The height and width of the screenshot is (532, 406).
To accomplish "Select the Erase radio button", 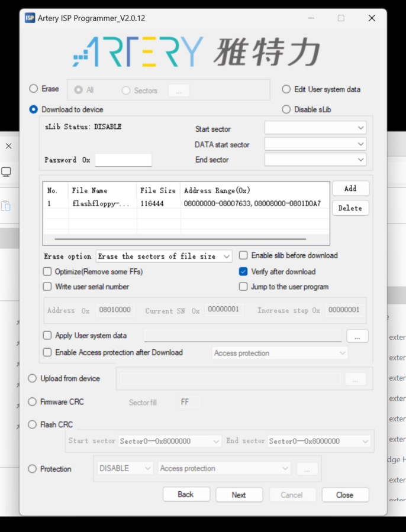I will 33,89.
